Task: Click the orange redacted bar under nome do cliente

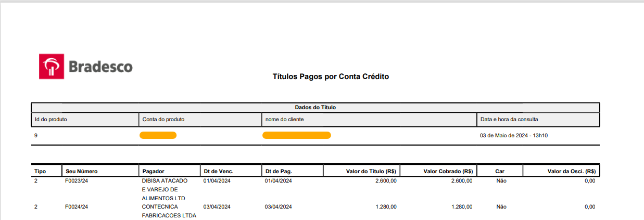Action: click(x=296, y=136)
